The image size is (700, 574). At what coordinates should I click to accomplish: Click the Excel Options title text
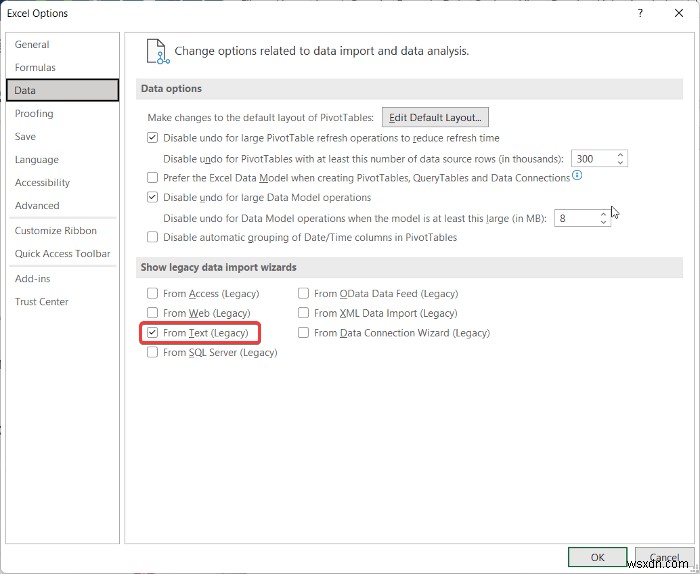click(38, 13)
